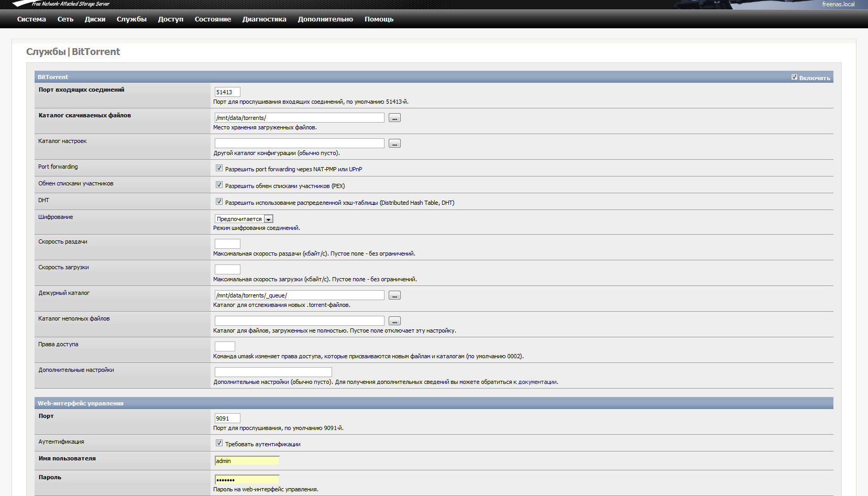Open the Помощь menu
The height and width of the screenshot is (496, 868).
pos(379,19)
